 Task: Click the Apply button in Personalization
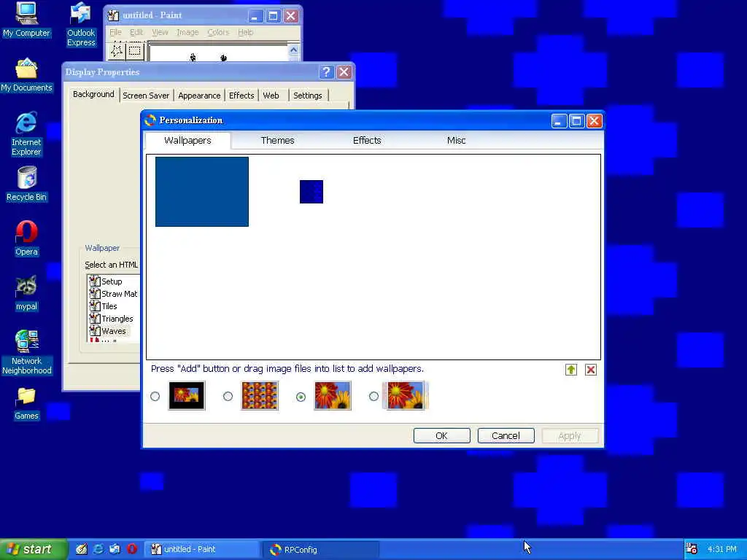coord(570,436)
